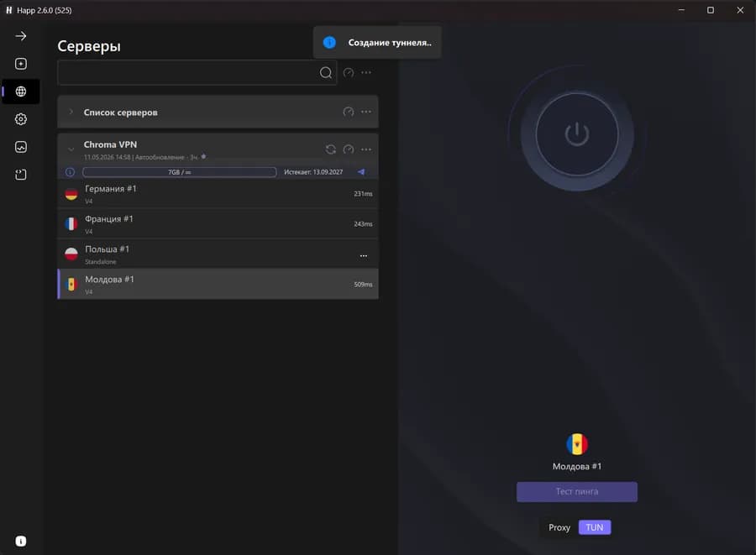Viewport: 756px width, 555px height.
Task: Expand the sidebar with the arrow icon
Action: [x=21, y=36]
